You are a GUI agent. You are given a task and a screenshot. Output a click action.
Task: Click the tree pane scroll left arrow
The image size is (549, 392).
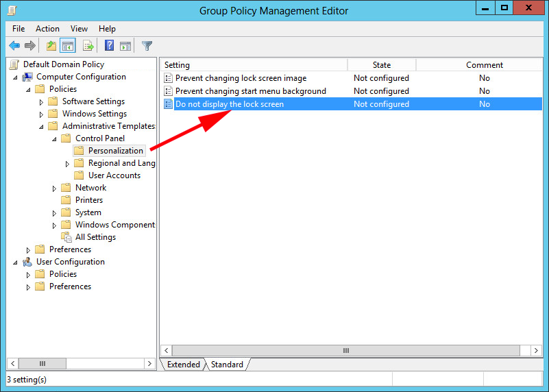point(12,364)
